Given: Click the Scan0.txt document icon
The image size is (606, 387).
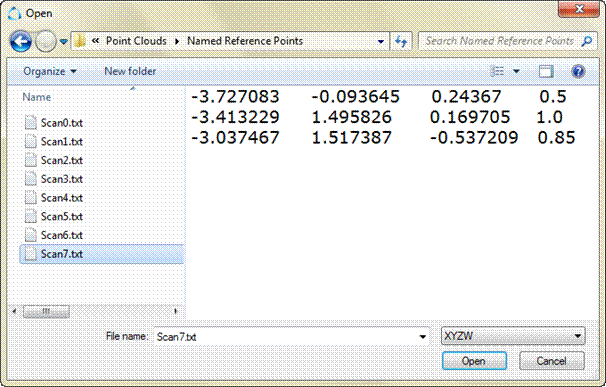Looking at the screenshot, I should pyautogui.click(x=31, y=123).
